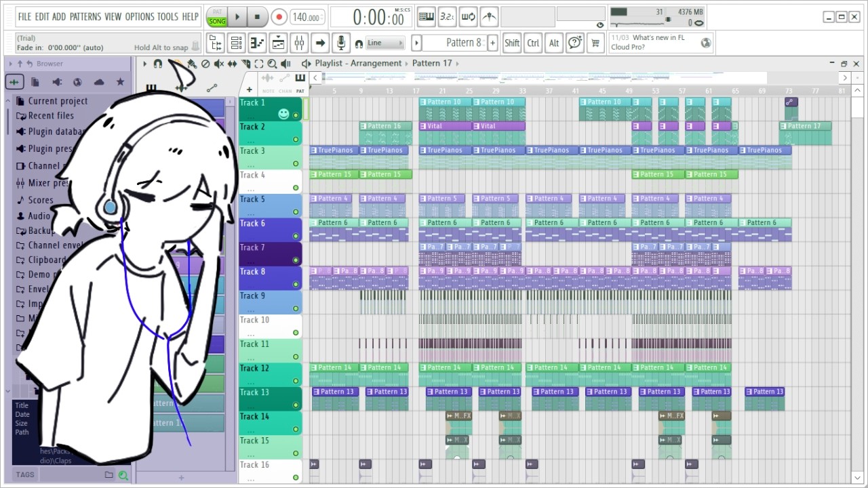Click the red record button

coord(279,17)
